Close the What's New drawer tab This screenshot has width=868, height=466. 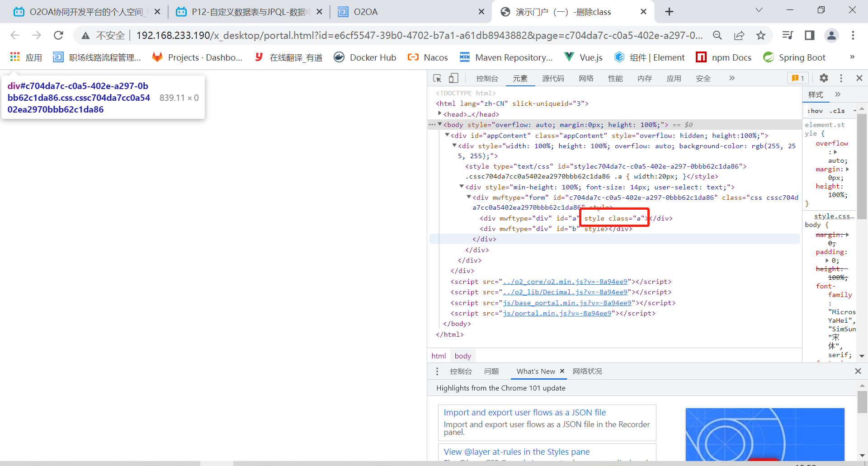tap(562, 371)
